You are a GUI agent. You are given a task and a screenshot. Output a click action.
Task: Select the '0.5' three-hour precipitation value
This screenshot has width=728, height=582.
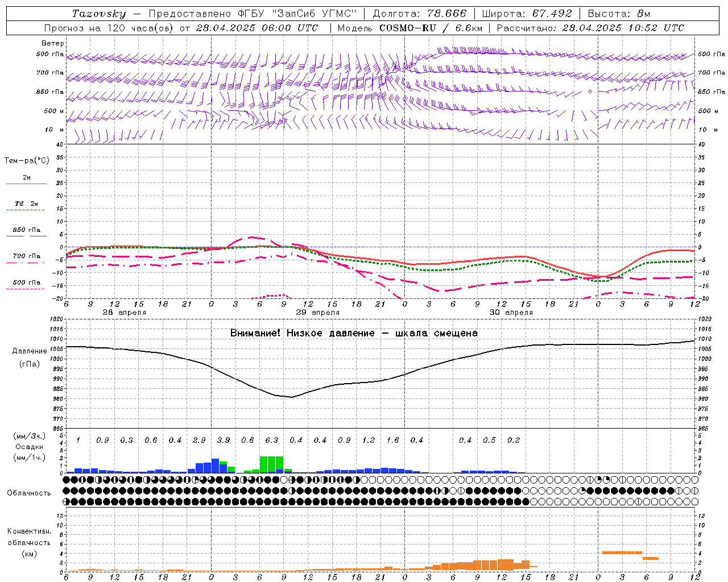(x=489, y=440)
